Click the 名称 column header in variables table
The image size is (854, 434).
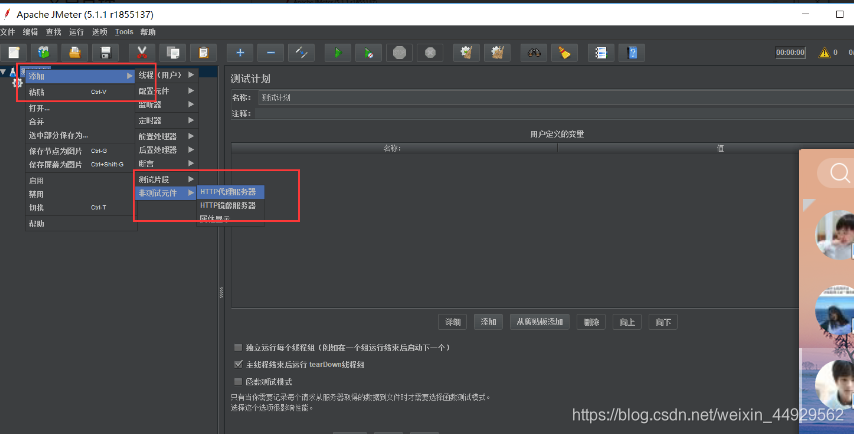pyautogui.click(x=394, y=148)
